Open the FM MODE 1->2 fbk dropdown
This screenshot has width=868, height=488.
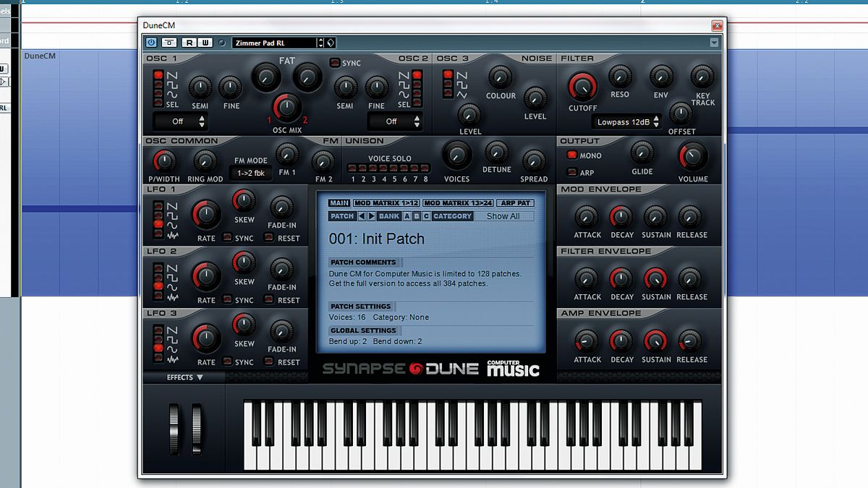(x=251, y=172)
